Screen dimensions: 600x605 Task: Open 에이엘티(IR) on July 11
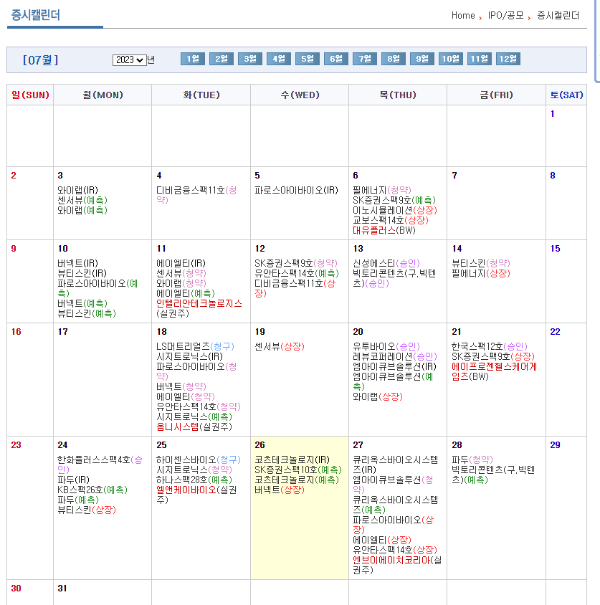[x=181, y=263]
